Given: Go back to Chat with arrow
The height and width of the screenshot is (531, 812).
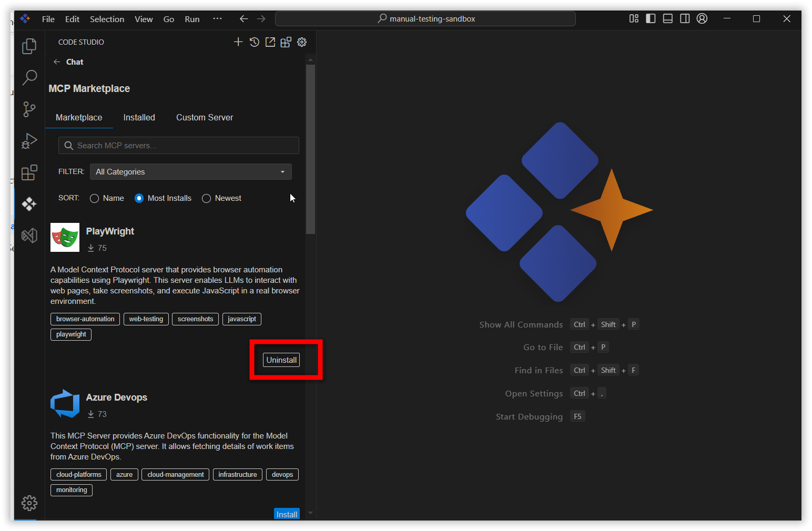Looking at the screenshot, I should (57, 62).
